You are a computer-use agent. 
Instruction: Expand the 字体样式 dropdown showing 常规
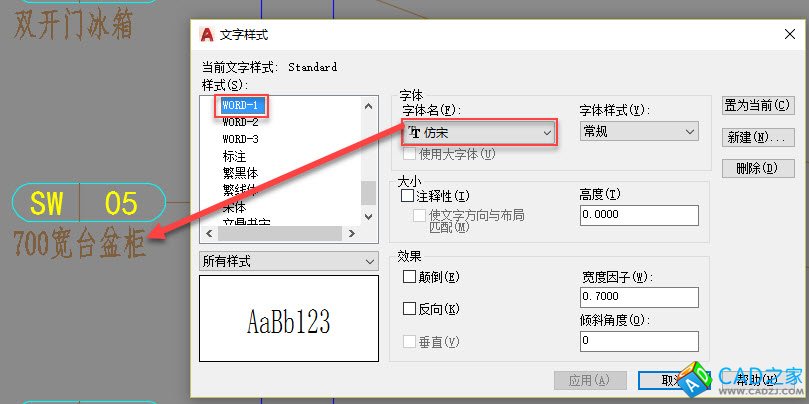coord(639,131)
